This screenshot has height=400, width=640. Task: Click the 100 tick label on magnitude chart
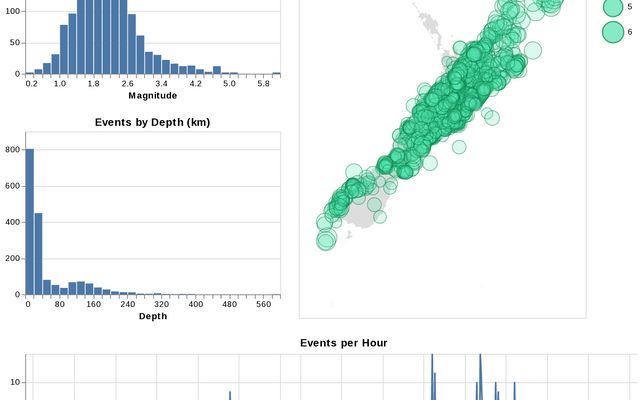coord(12,11)
